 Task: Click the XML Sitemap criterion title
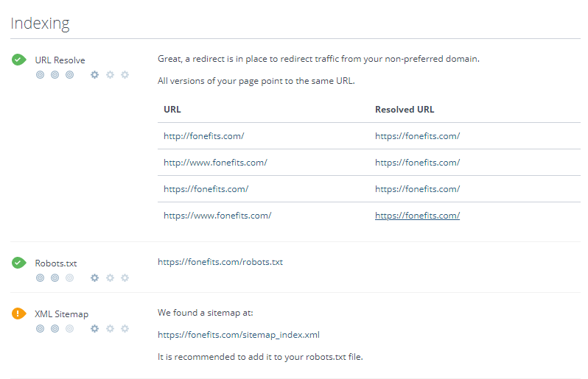tap(61, 314)
